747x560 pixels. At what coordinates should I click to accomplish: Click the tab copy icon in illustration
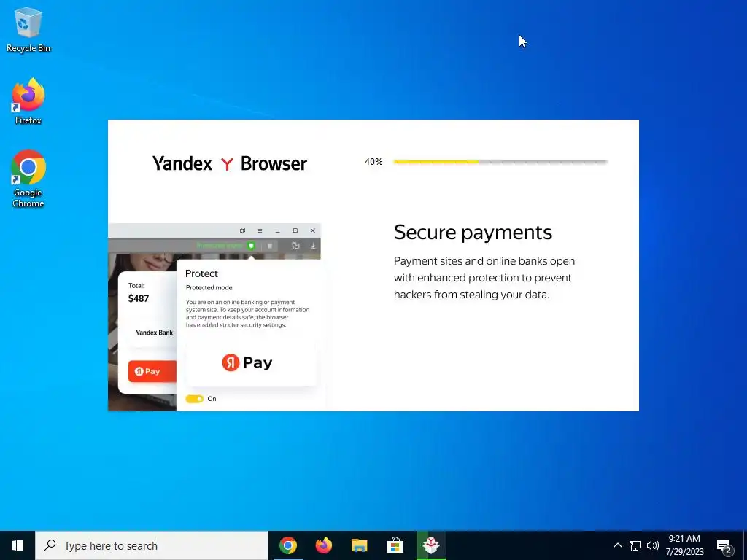(242, 230)
